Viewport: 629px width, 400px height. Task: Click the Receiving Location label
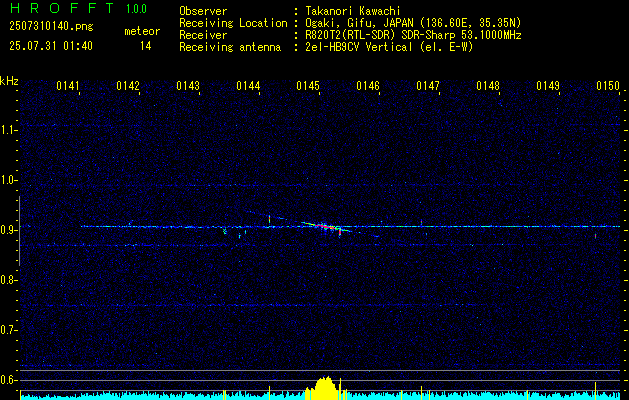pyautogui.click(x=233, y=23)
